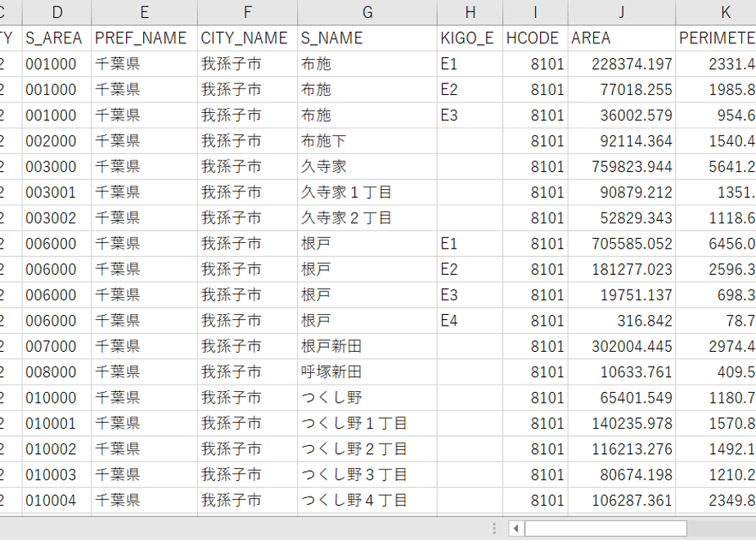The height and width of the screenshot is (540, 756).
Task: Select column H header
Action: [470, 12]
